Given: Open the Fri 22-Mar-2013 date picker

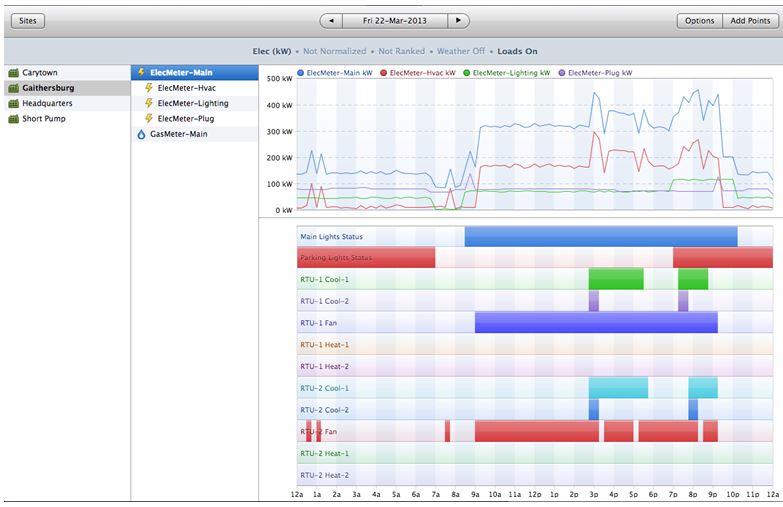Looking at the screenshot, I should [x=394, y=21].
